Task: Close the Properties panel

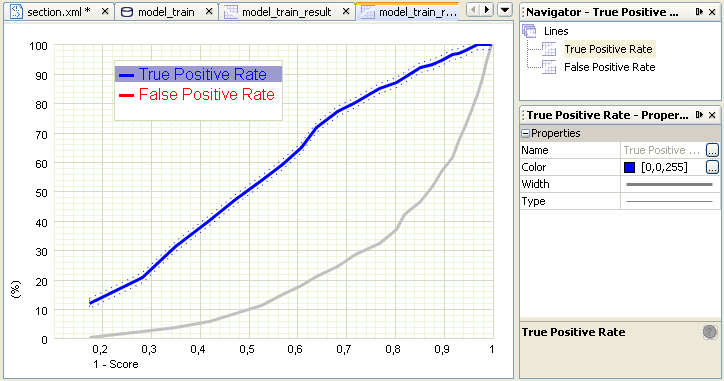Action: point(712,115)
